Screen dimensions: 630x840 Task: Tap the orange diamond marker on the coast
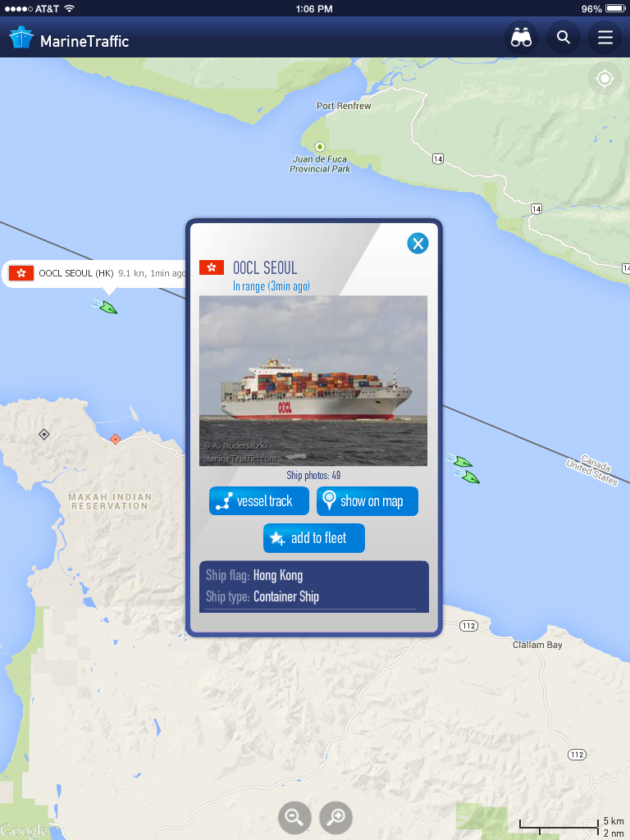click(x=115, y=440)
